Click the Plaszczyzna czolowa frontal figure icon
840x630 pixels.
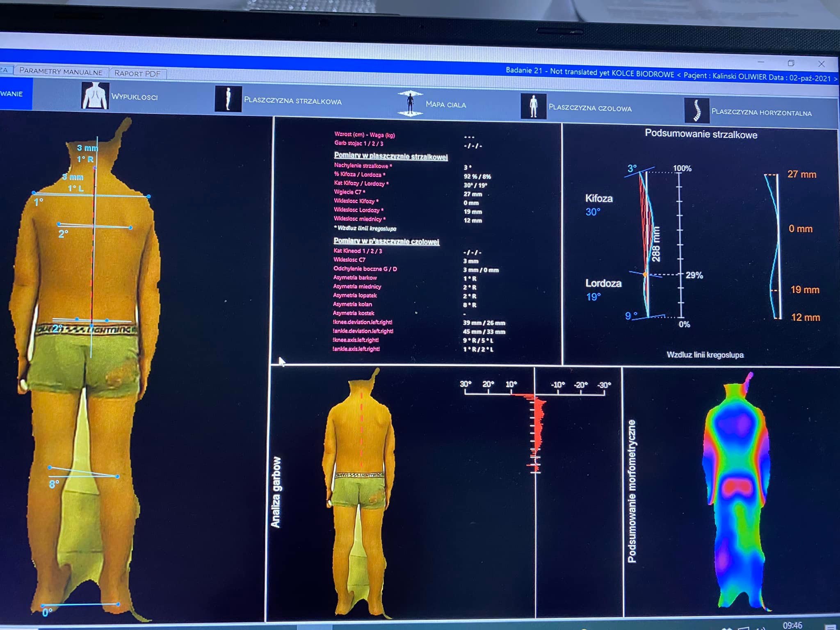click(x=533, y=106)
